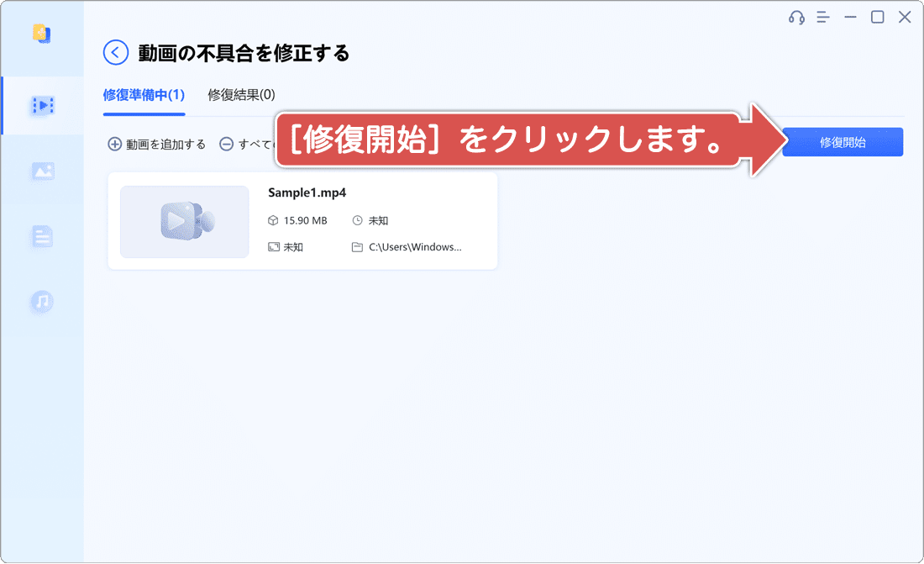The width and height of the screenshot is (924, 564).
Task: Open the audio repair section from the sidebar
Action: pos(42,301)
